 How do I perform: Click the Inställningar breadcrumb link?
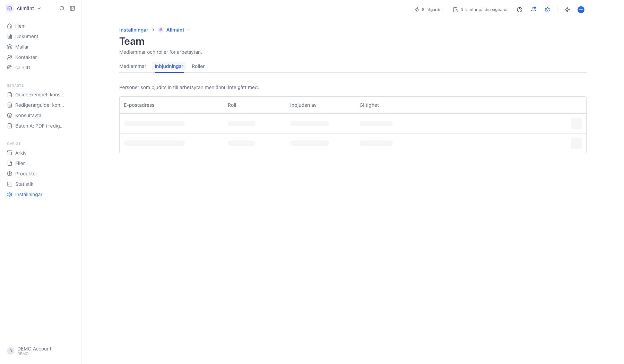tap(134, 30)
